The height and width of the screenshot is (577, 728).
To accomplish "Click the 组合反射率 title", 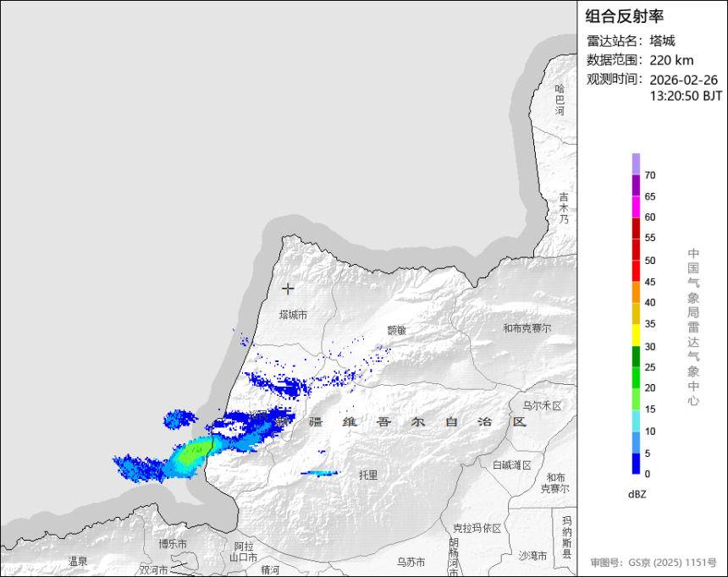I will [624, 16].
